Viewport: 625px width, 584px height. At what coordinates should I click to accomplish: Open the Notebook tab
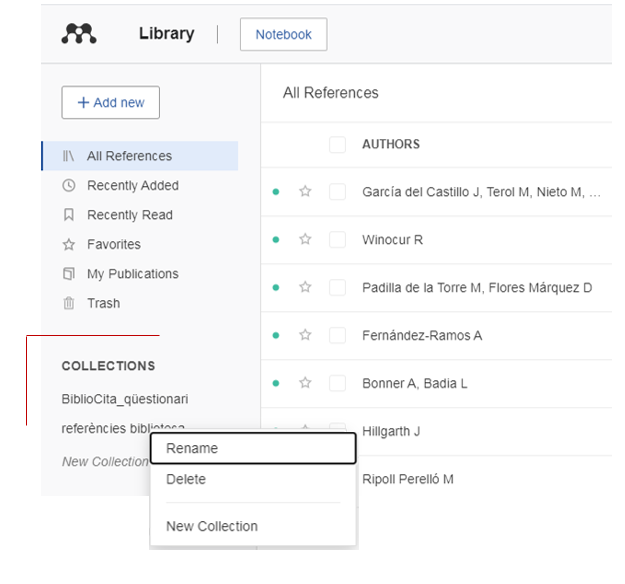[x=283, y=34]
